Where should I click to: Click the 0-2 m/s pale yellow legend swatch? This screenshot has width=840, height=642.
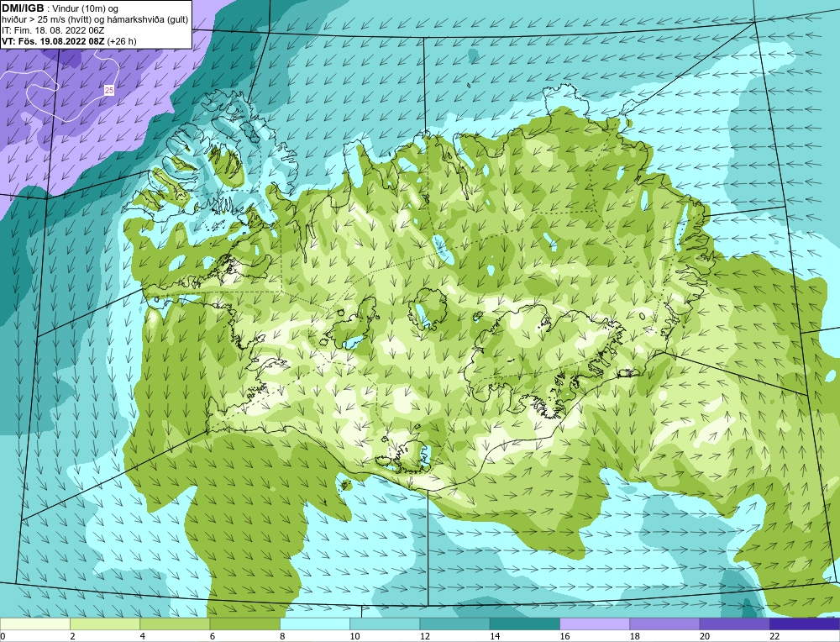pyautogui.click(x=34, y=624)
